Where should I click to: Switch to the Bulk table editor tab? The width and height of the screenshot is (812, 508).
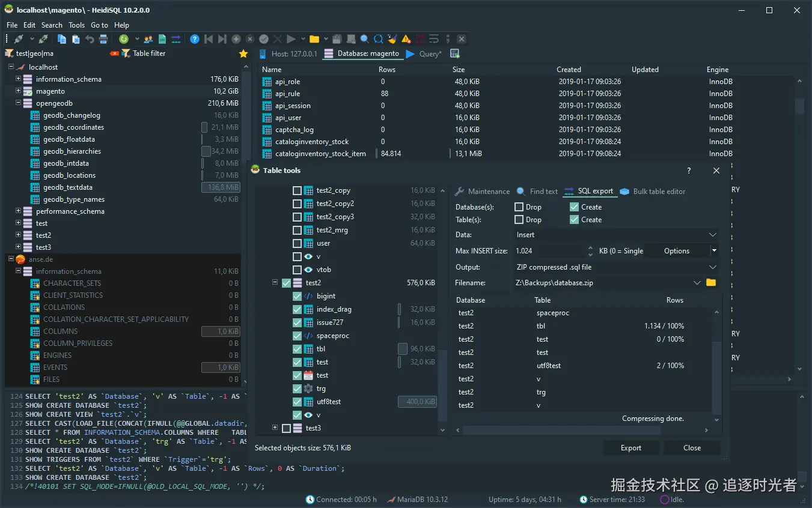click(x=653, y=192)
